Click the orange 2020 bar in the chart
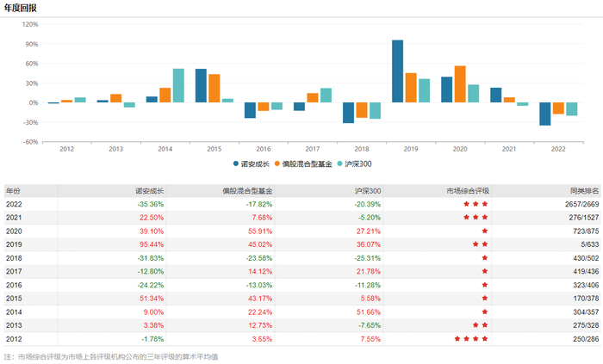The height and width of the screenshot is (364, 603). pyautogui.click(x=460, y=84)
